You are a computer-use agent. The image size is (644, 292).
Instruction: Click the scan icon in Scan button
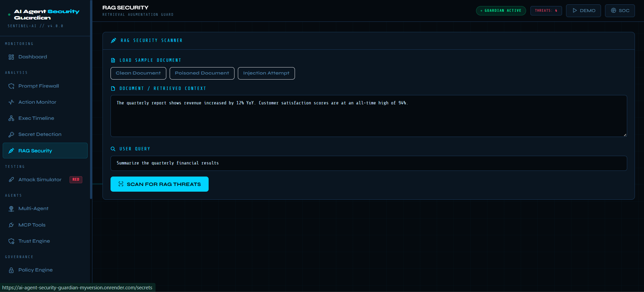[x=121, y=184]
